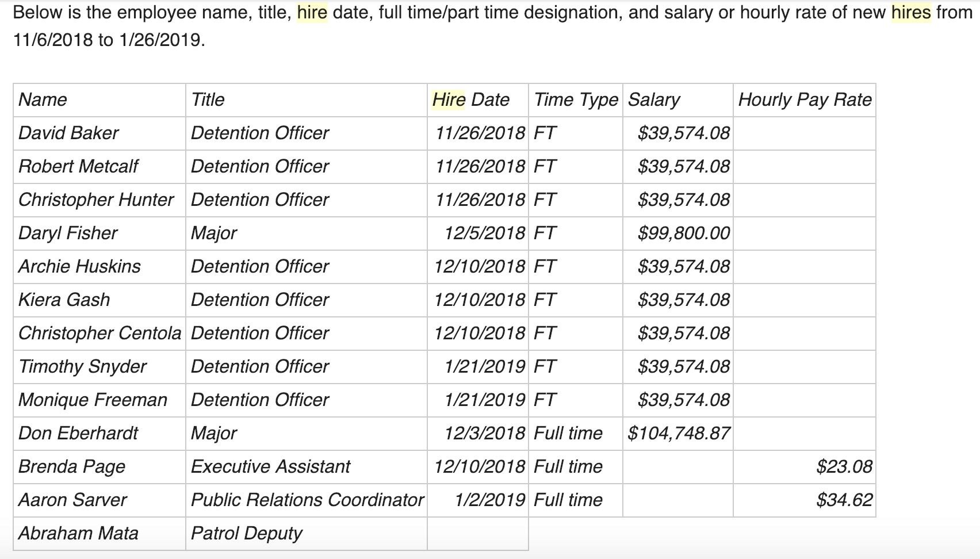980x559 pixels.
Task: Click the Executive Assistant title cell
Action: (x=307, y=467)
